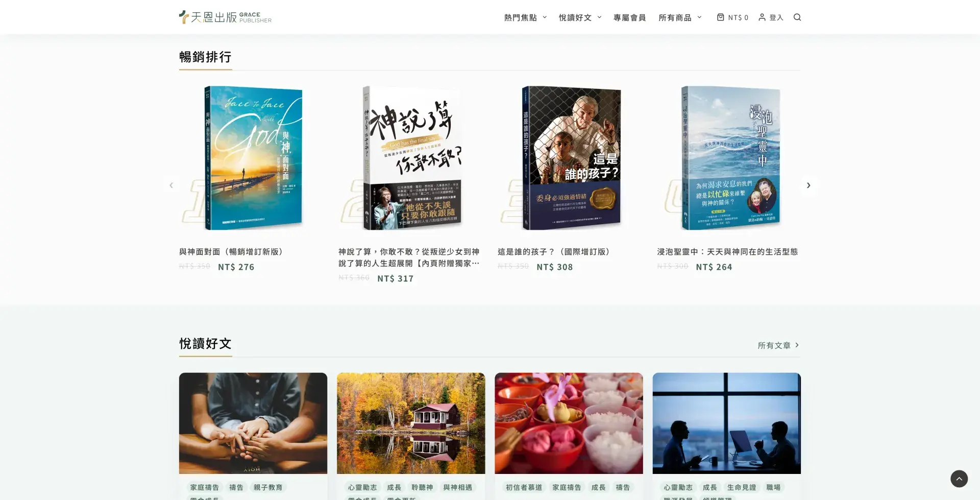Expand the 所有商品 dropdown menu
This screenshot has height=500, width=980.
click(680, 17)
